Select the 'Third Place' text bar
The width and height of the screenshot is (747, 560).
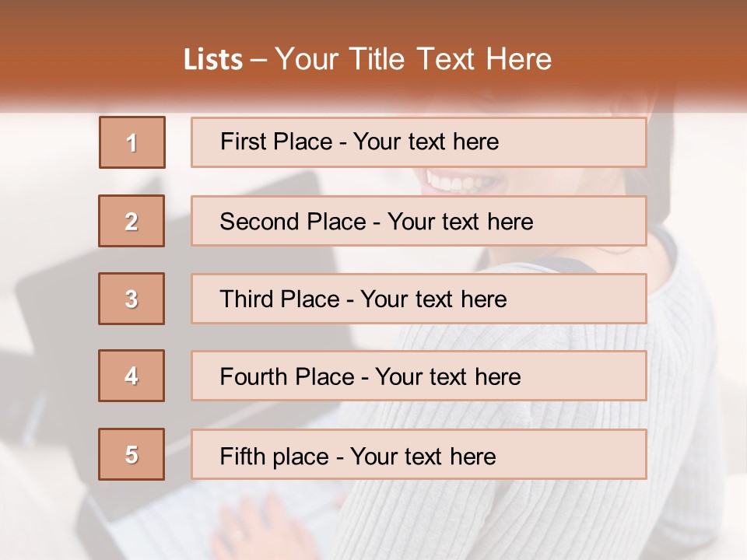pos(419,299)
